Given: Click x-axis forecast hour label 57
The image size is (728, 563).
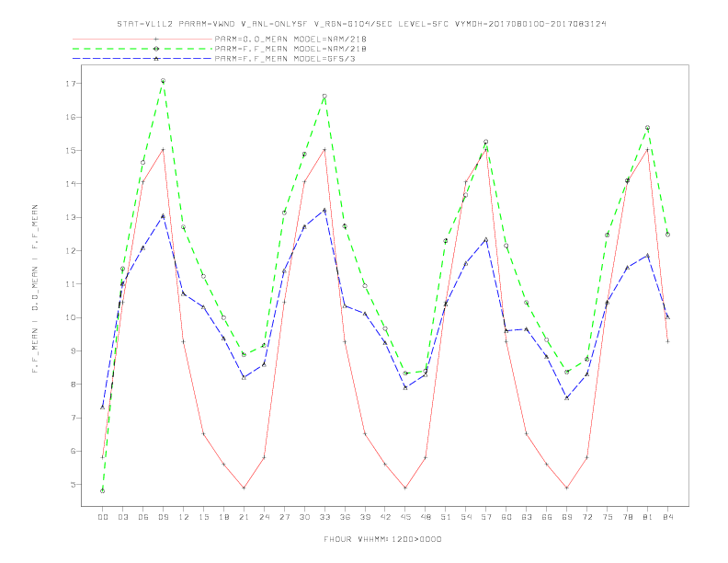Looking at the screenshot, I should (486, 517).
